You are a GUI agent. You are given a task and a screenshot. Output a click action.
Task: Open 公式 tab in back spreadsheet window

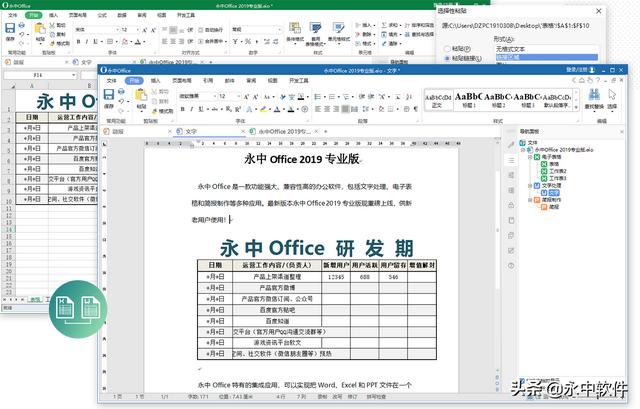tap(102, 15)
